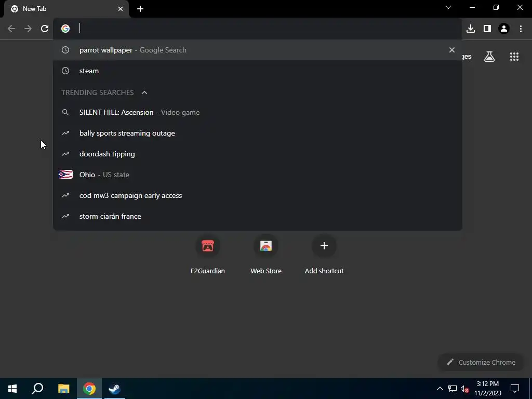This screenshot has height=399, width=532.
Task: Open File Explorer from taskbar
Action: pyautogui.click(x=63, y=389)
